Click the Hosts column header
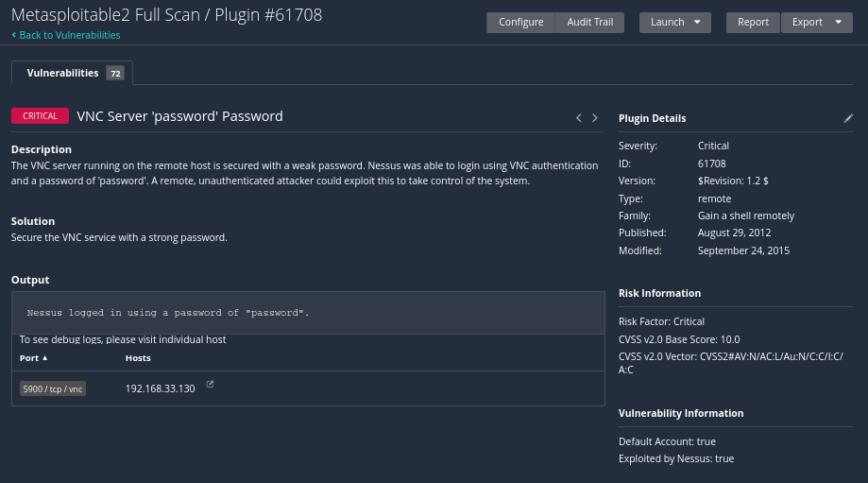868x483 pixels. point(138,358)
